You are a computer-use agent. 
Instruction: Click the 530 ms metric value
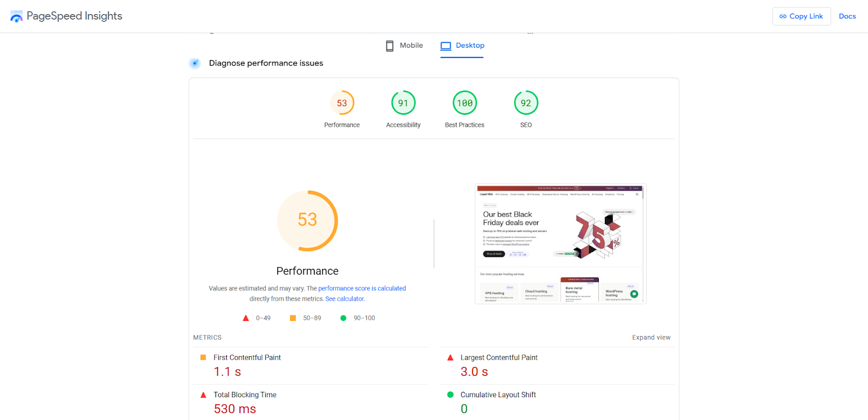click(x=235, y=409)
